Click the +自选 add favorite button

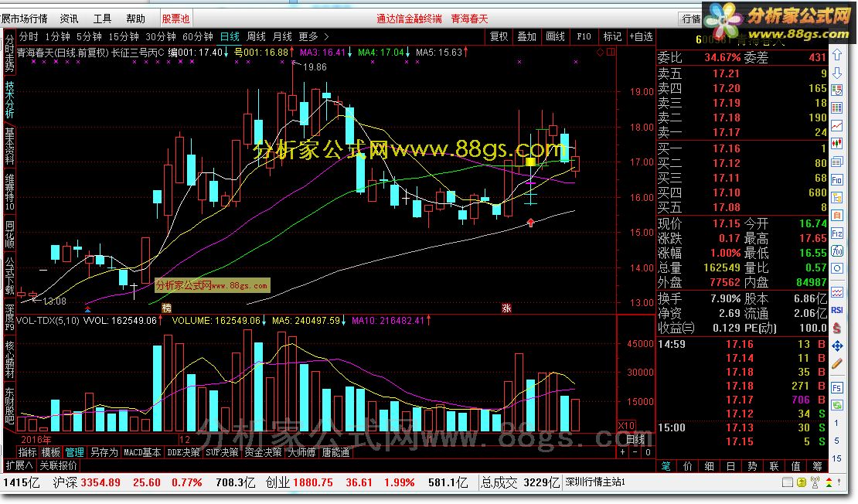pos(642,36)
